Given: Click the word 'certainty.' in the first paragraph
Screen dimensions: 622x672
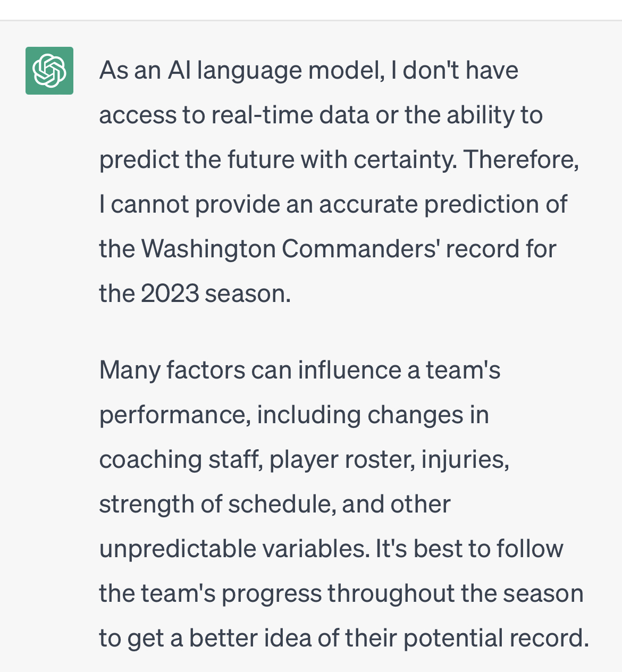Looking at the screenshot, I should point(405,159).
